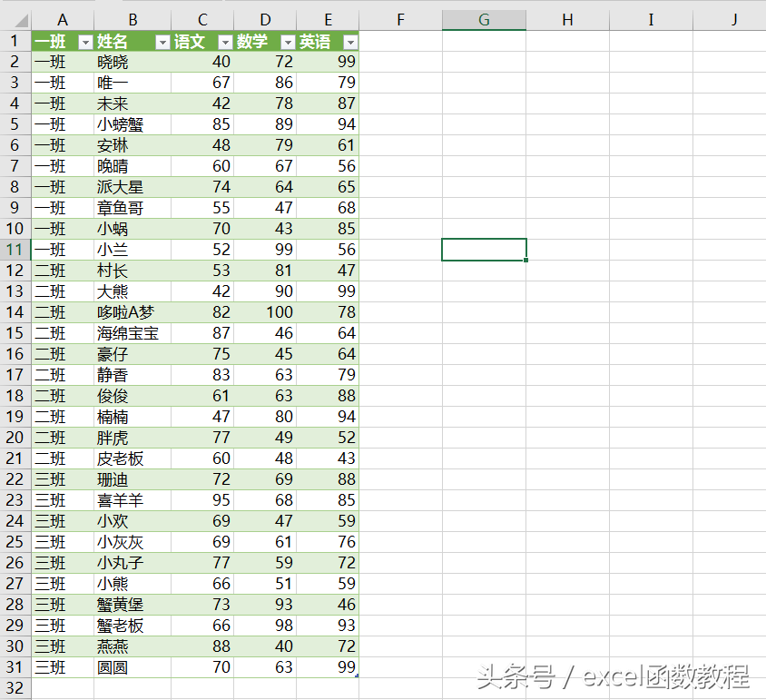Open the 一班 column filter dropdown
Image resolution: width=766 pixels, height=700 pixels.
click(x=85, y=43)
